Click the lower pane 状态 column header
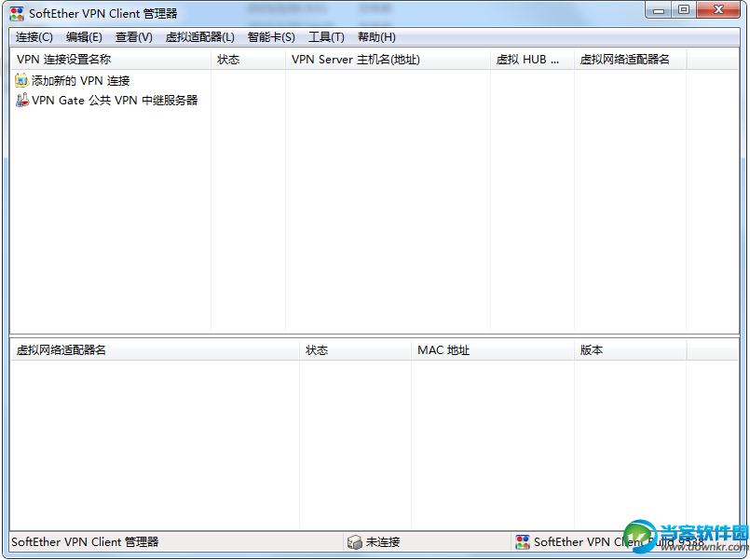750x560 pixels. tap(355, 350)
